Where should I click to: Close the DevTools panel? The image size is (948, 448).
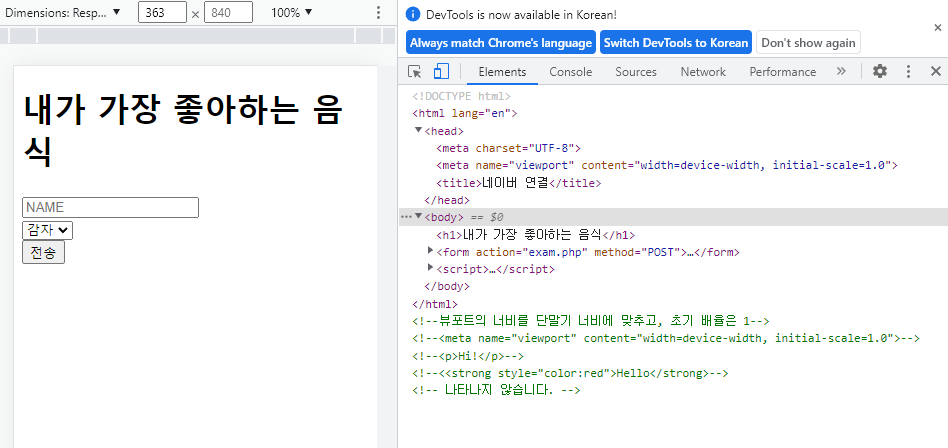coord(935,71)
